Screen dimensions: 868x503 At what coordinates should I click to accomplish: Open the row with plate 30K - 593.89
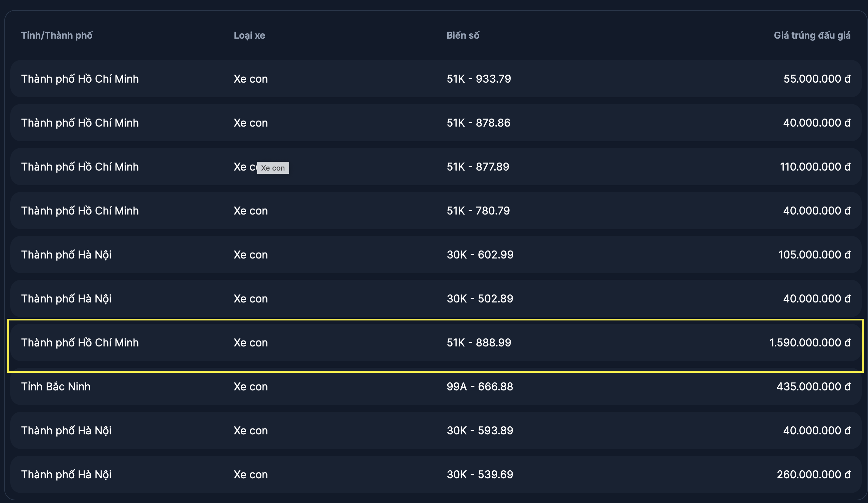coord(436,430)
